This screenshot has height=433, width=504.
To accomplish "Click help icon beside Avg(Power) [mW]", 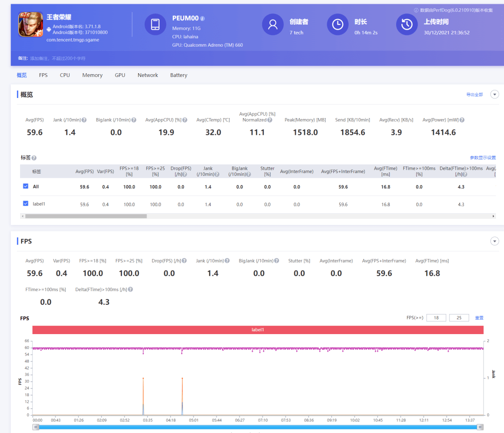I will pos(462,120).
